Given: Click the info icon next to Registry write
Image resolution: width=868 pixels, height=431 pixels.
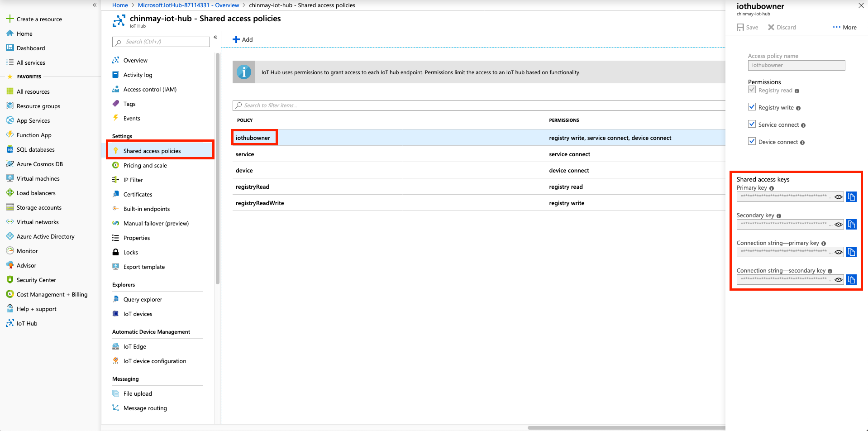Looking at the screenshot, I should [798, 108].
